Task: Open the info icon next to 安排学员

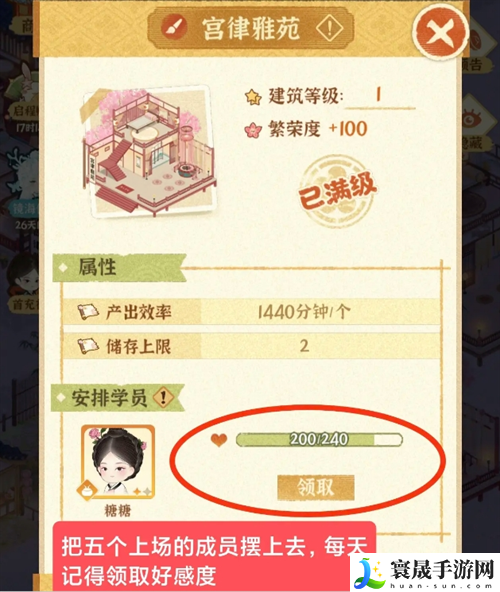Action: [x=163, y=398]
